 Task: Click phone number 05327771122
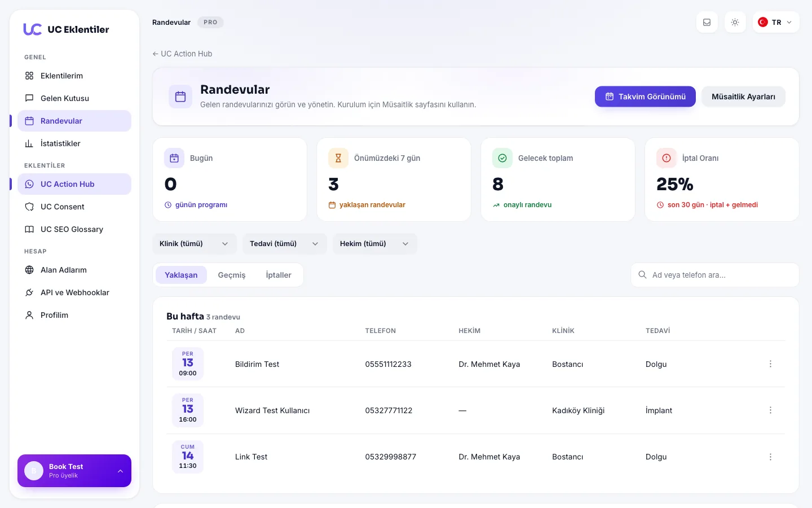click(x=389, y=410)
